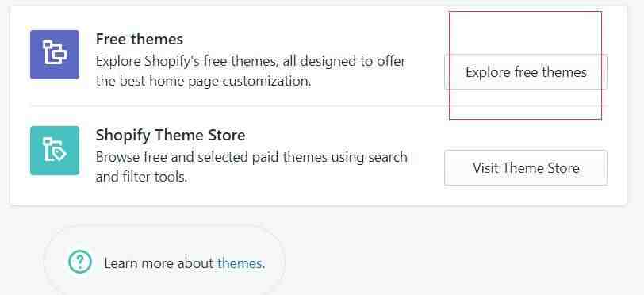Screen dimensions: 644x295
Task: Follow the blue 'themes' help link
Action: (240, 263)
